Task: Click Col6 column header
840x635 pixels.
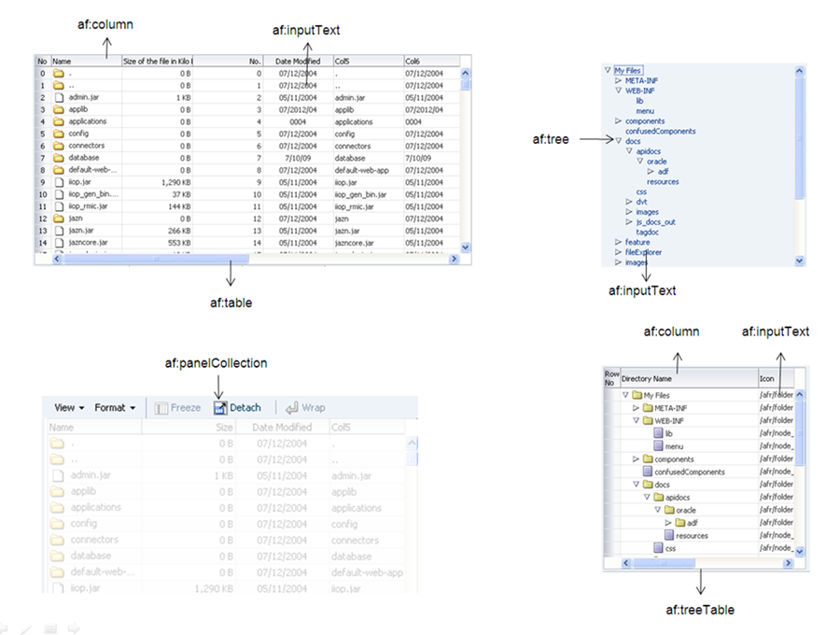Action: coord(432,61)
